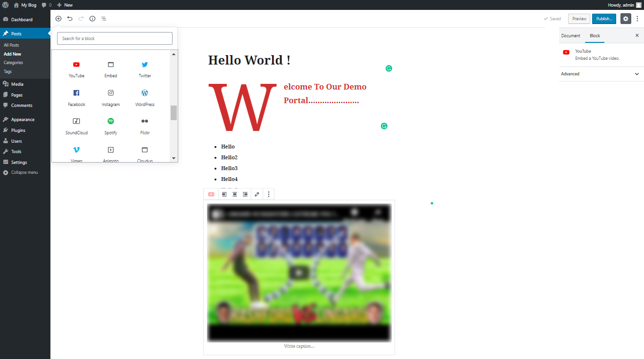Viewport: 644px width, 359px height.
Task: Click the Write caption field
Action: [299, 346]
